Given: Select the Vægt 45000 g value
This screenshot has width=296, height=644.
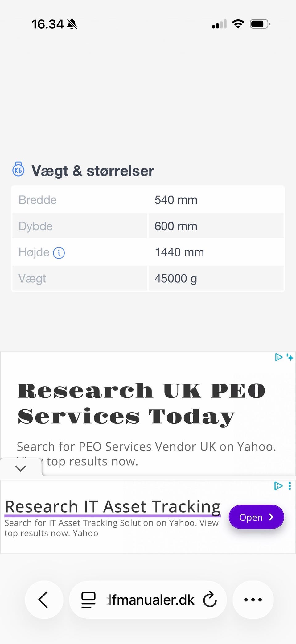Looking at the screenshot, I should pos(176,279).
